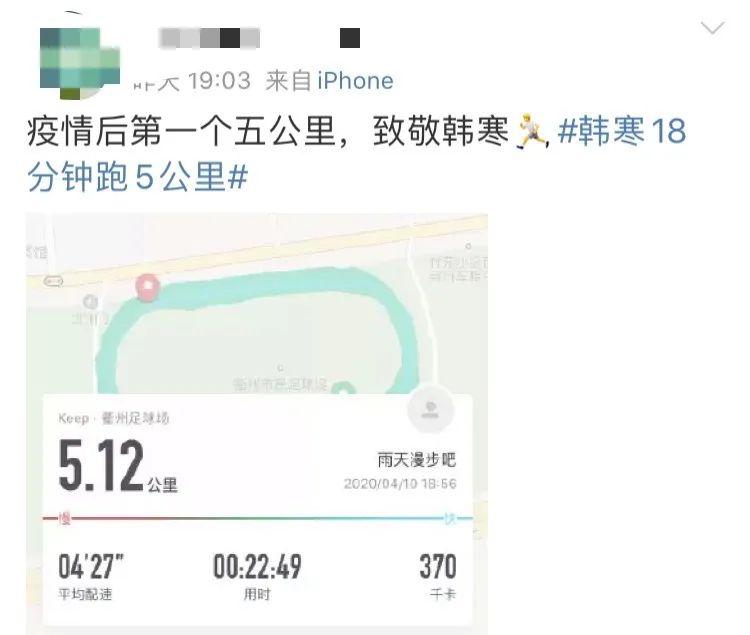Click the running man emoji
The width and height of the screenshot is (750, 635).
pos(531,131)
